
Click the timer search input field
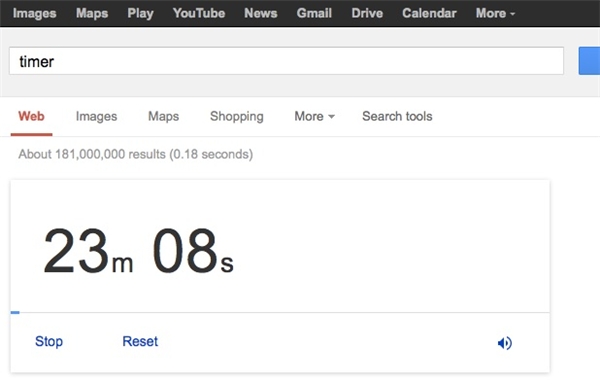[286, 61]
